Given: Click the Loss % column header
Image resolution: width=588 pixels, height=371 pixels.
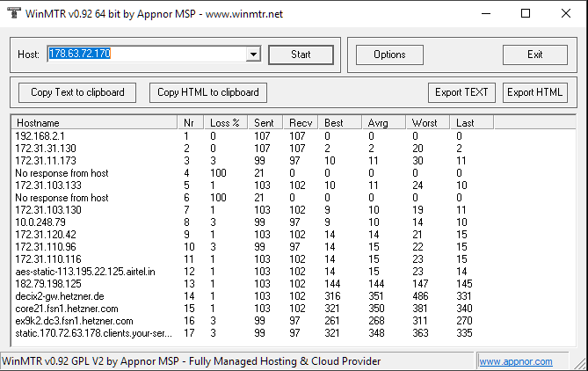Looking at the screenshot, I should click(226, 123).
